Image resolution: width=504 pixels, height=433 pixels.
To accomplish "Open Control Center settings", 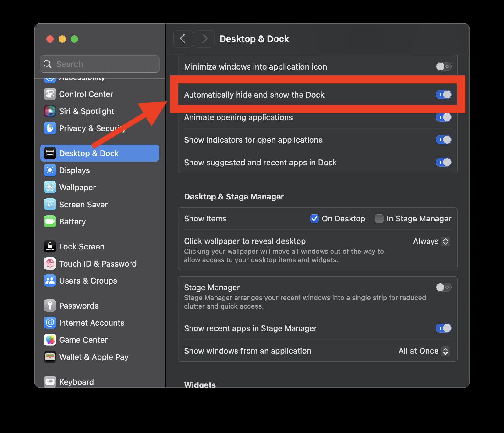I will point(86,94).
